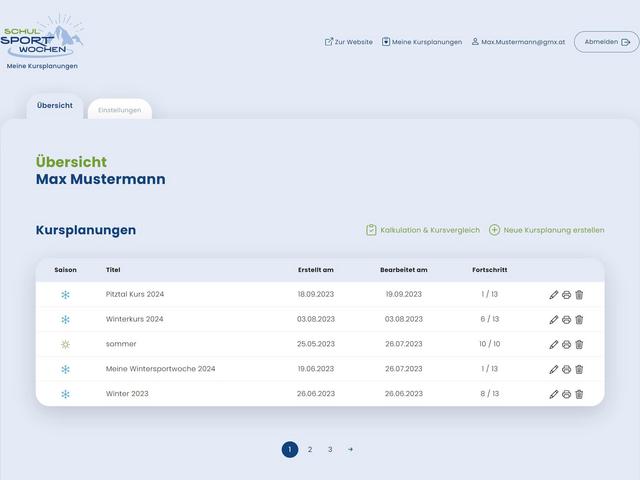Click the snowflake icon for Pitztal Kurs 2024

click(65, 295)
